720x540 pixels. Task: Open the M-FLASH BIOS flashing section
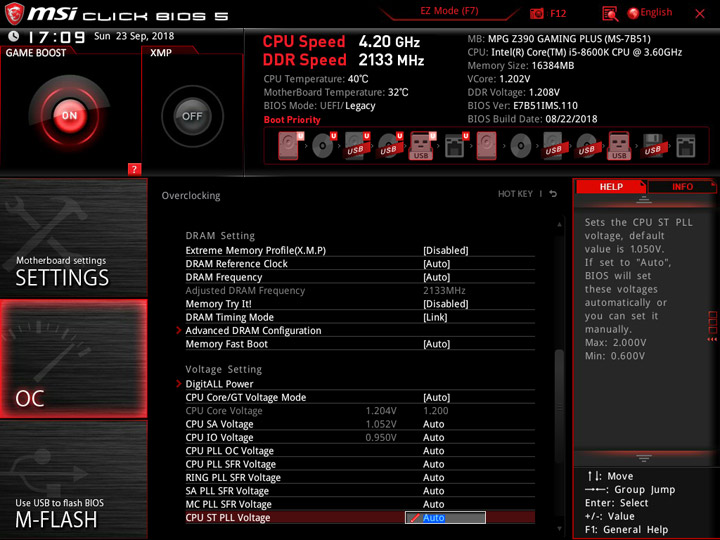point(73,479)
